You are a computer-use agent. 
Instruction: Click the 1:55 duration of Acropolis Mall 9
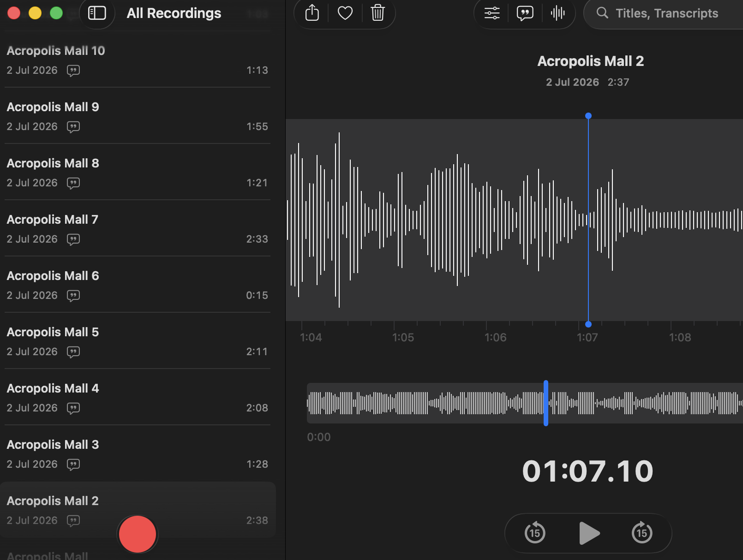coord(257,126)
